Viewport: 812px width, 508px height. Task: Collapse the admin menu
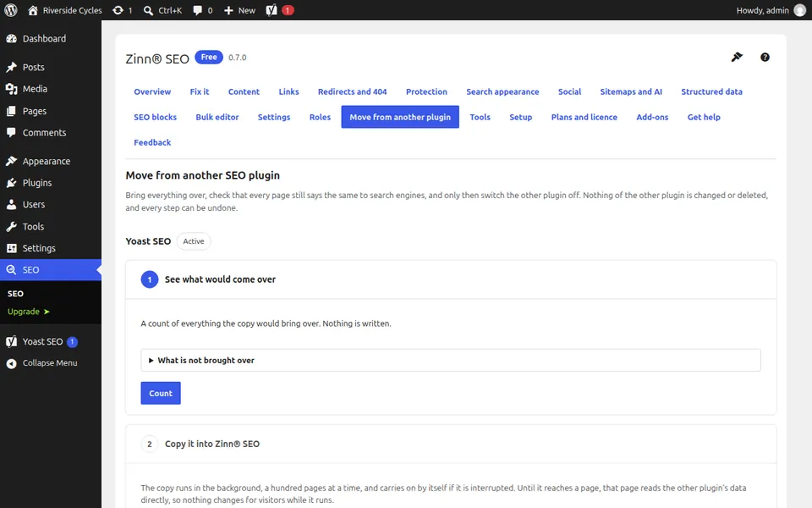[x=51, y=363]
